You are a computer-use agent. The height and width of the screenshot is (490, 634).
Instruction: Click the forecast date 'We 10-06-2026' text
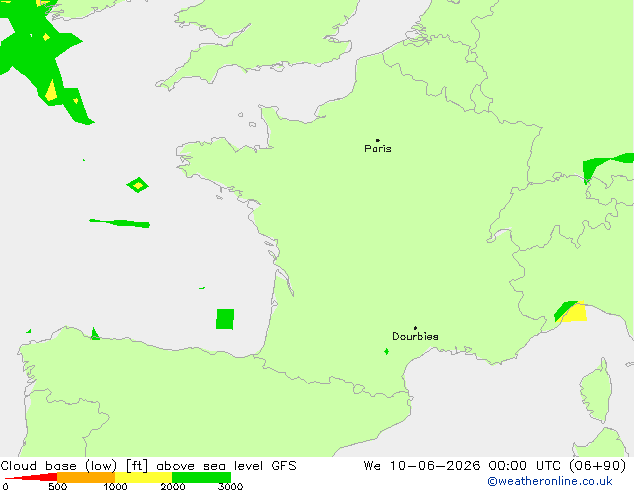click(x=422, y=466)
